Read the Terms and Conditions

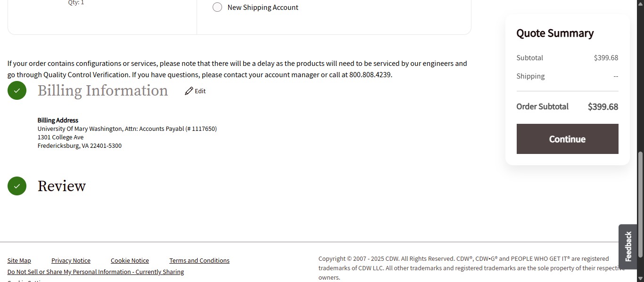click(199, 260)
